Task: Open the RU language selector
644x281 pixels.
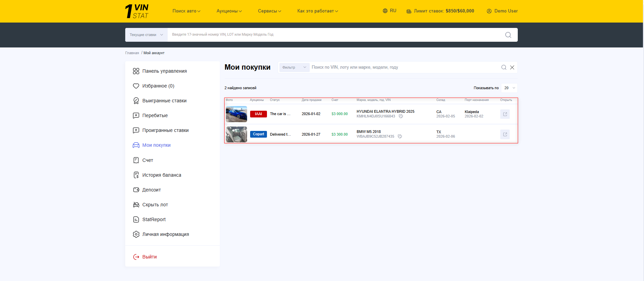Action: click(389, 11)
